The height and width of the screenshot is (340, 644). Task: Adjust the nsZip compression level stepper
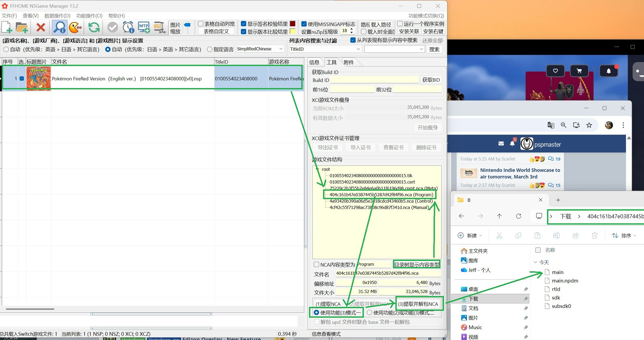coord(352,31)
